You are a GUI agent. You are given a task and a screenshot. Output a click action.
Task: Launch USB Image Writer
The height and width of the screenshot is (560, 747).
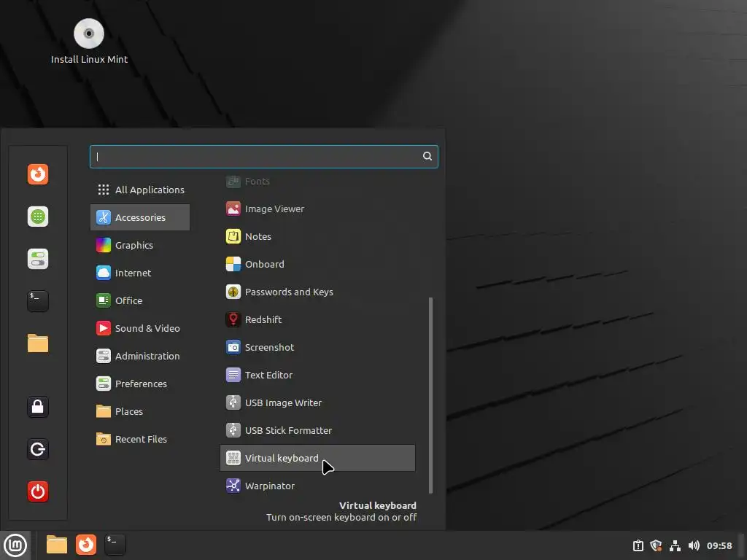click(x=318, y=402)
